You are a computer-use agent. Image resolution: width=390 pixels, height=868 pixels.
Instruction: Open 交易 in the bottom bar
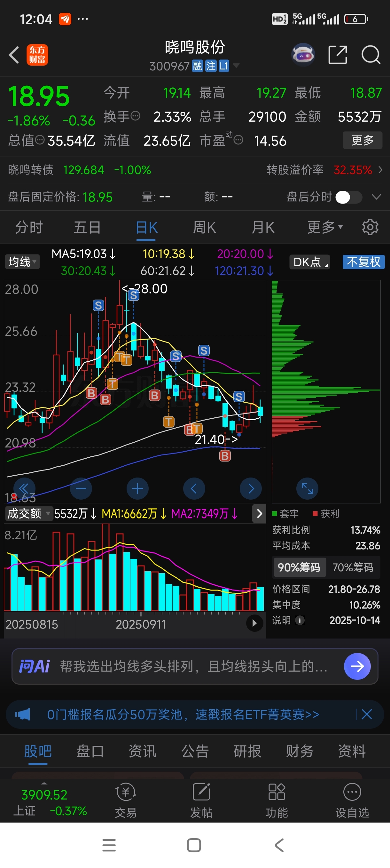126,801
